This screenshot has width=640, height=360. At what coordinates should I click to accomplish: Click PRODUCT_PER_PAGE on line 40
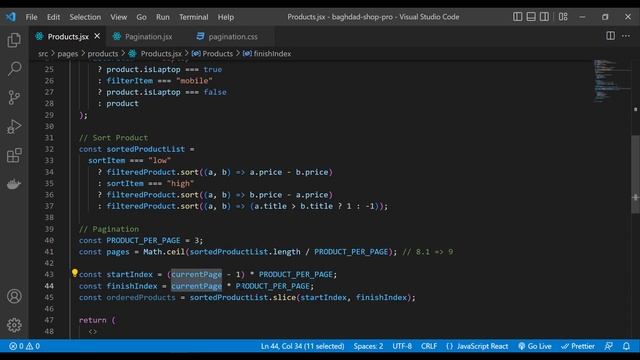(143, 240)
